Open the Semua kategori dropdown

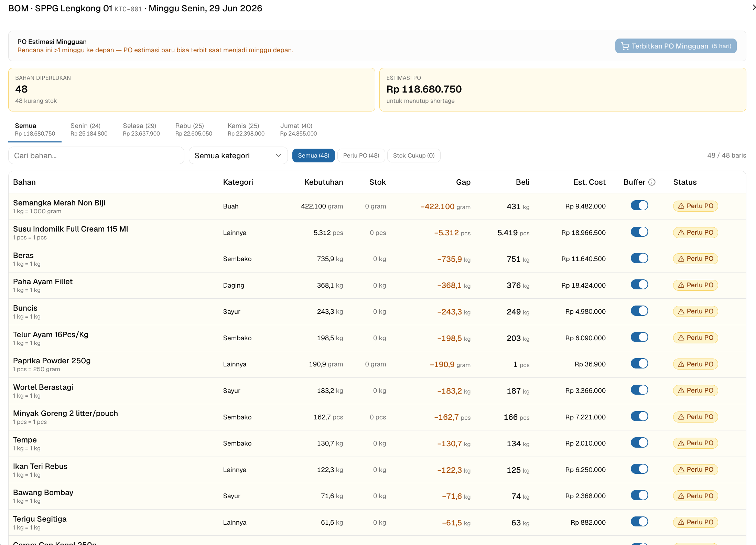238,156
